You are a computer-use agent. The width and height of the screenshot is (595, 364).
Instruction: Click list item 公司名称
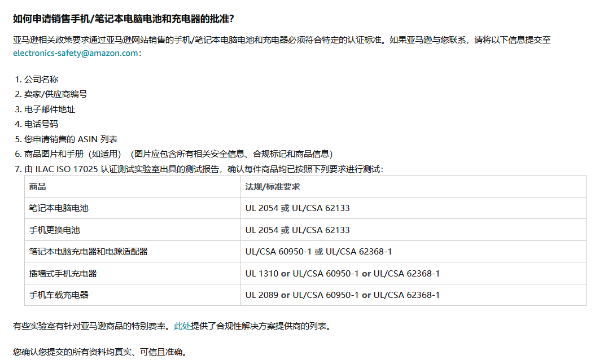(41, 79)
